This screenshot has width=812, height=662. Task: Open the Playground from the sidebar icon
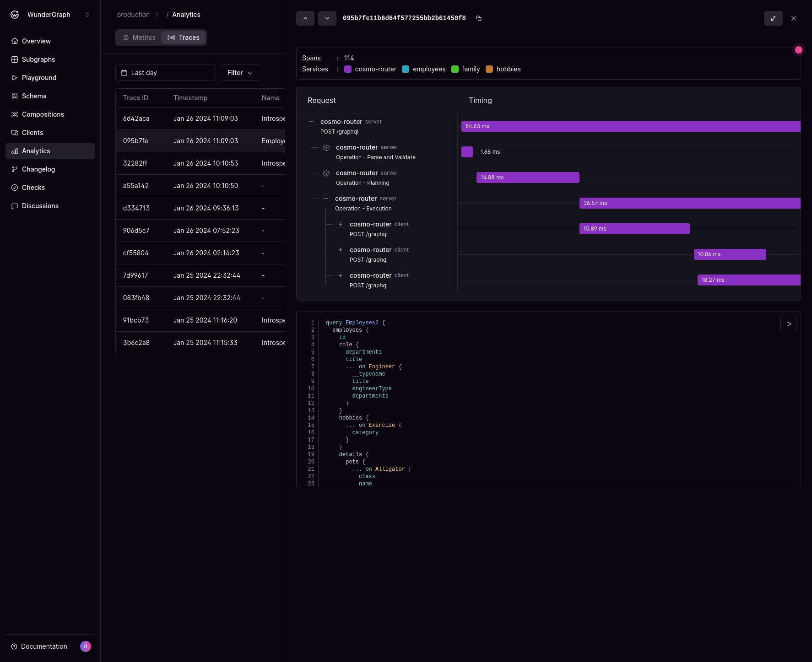[x=15, y=78]
